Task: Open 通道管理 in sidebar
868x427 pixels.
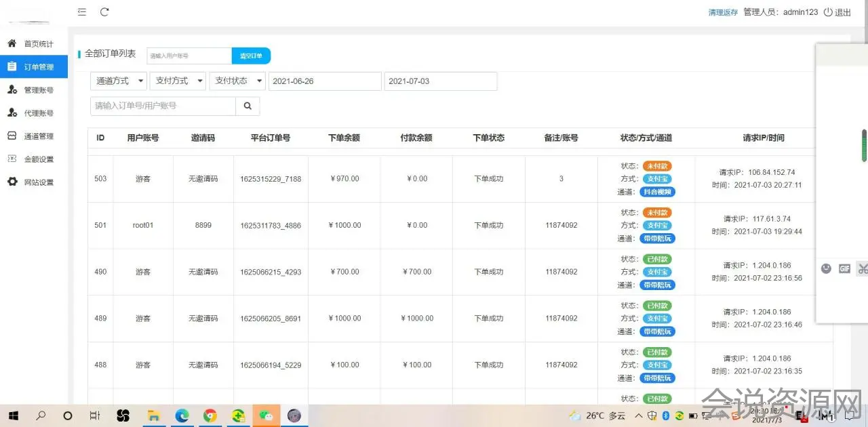Action: [38, 136]
